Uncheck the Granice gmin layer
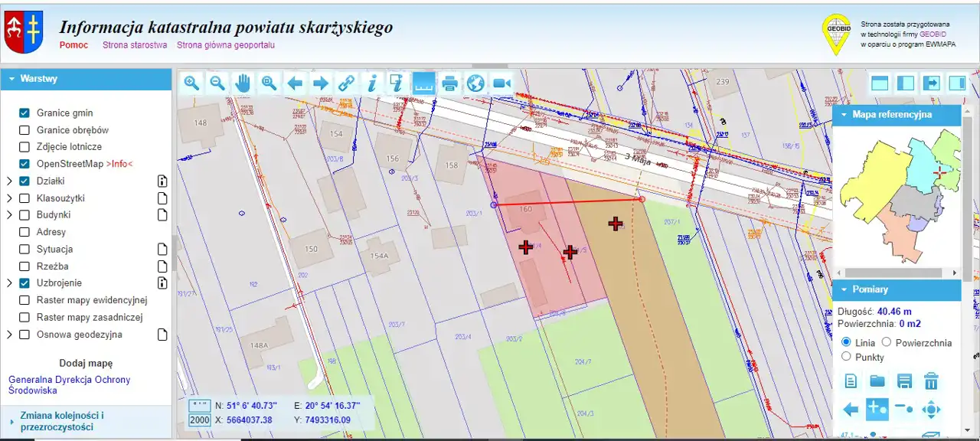980x441 pixels. [24, 113]
